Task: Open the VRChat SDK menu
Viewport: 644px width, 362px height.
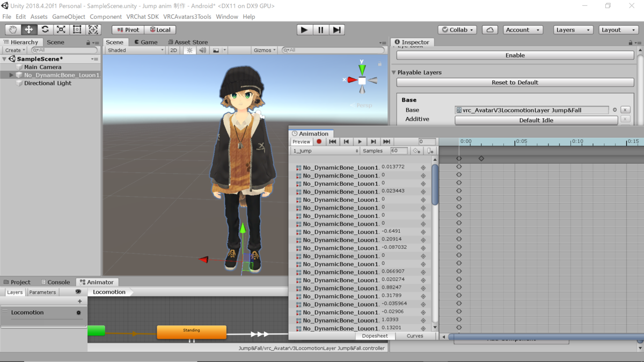Action: pos(142,17)
